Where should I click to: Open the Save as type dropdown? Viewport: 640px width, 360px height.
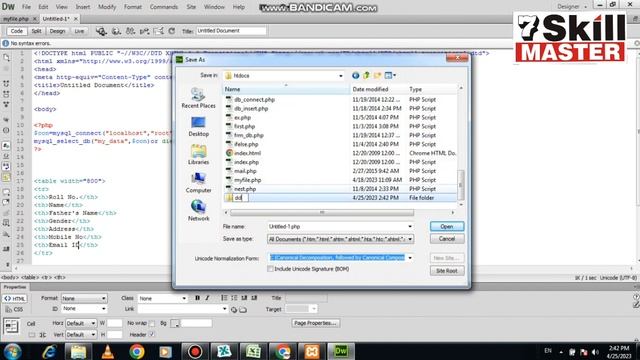(x=410, y=239)
